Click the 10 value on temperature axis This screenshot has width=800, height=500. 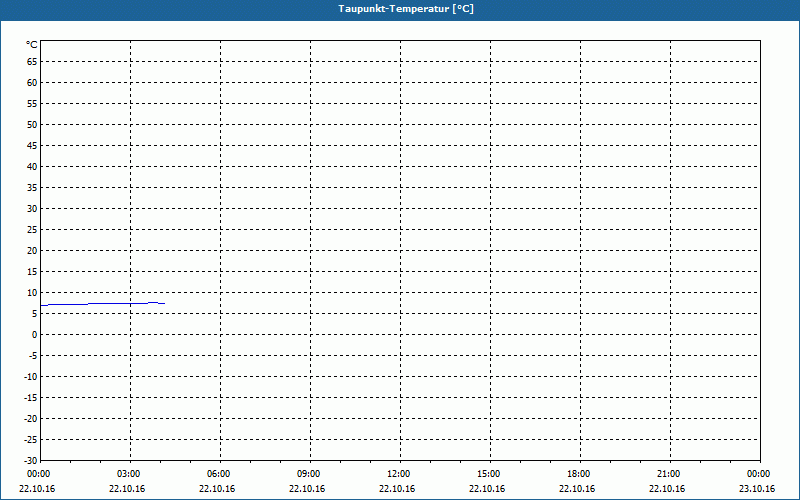(x=32, y=293)
